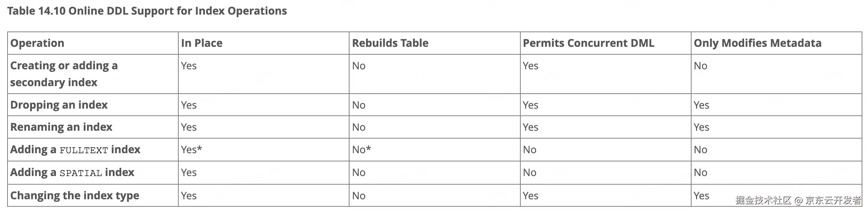Select the 'Dropping an index' row label
This screenshot has height=212, width=868.
click(x=59, y=105)
